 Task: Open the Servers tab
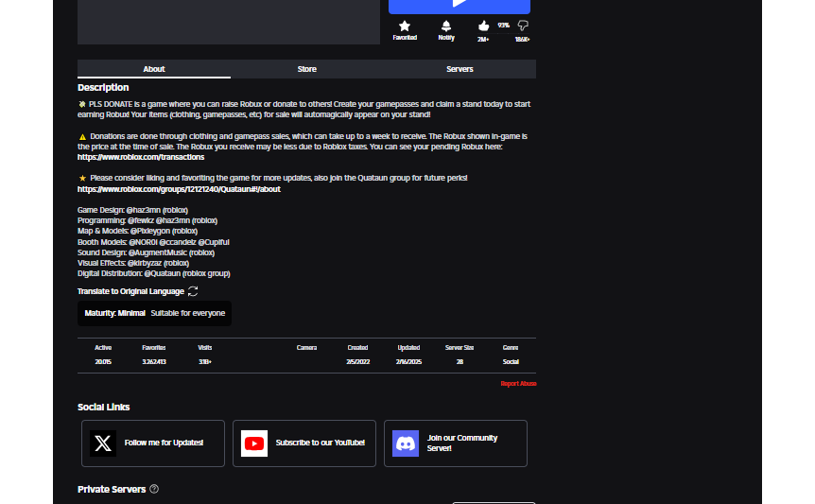(460, 69)
